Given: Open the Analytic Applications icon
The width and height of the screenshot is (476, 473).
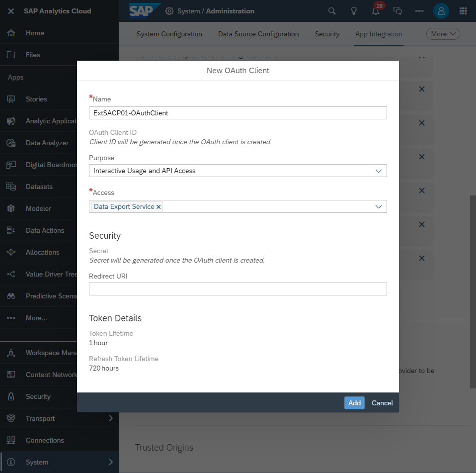Looking at the screenshot, I should [x=11, y=121].
